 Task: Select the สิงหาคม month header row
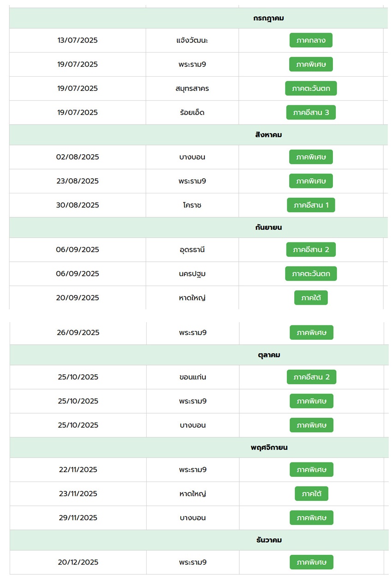[x=199, y=135]
